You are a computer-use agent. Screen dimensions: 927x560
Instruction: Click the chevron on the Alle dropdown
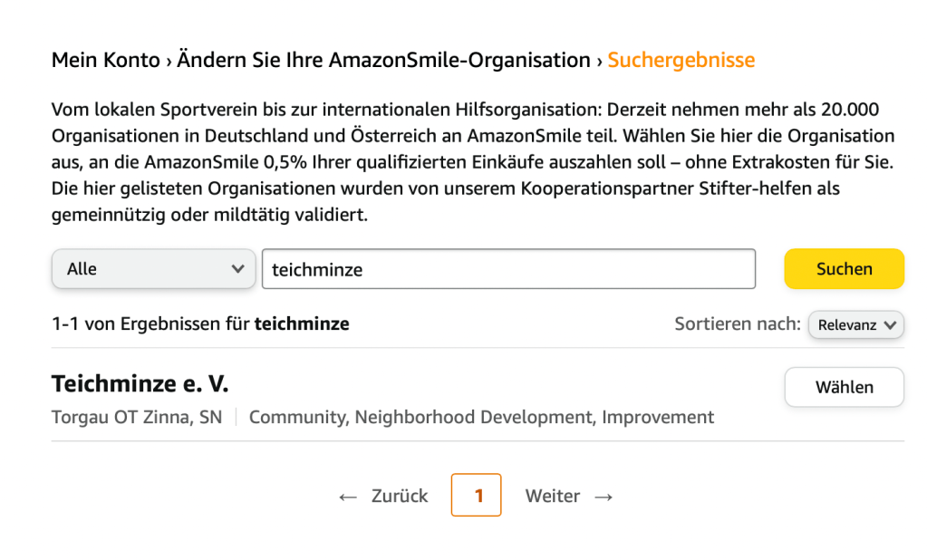[x=237, y=269]
